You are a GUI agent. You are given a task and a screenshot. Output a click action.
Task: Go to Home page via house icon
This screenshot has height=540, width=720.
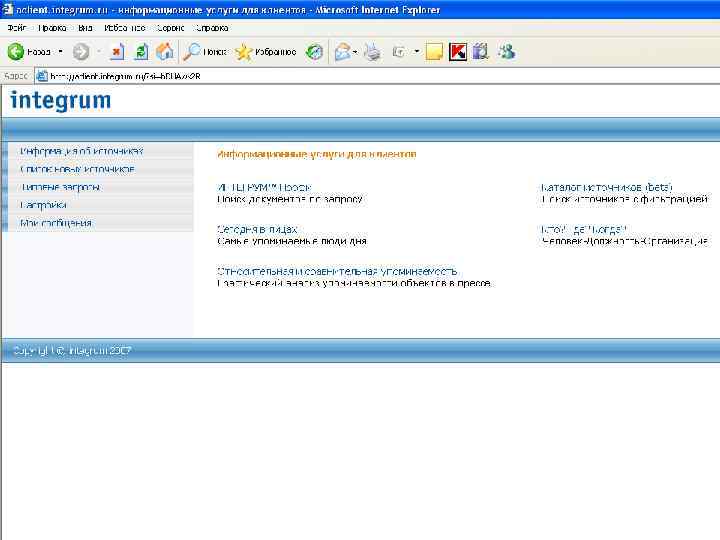pos(164,52)
